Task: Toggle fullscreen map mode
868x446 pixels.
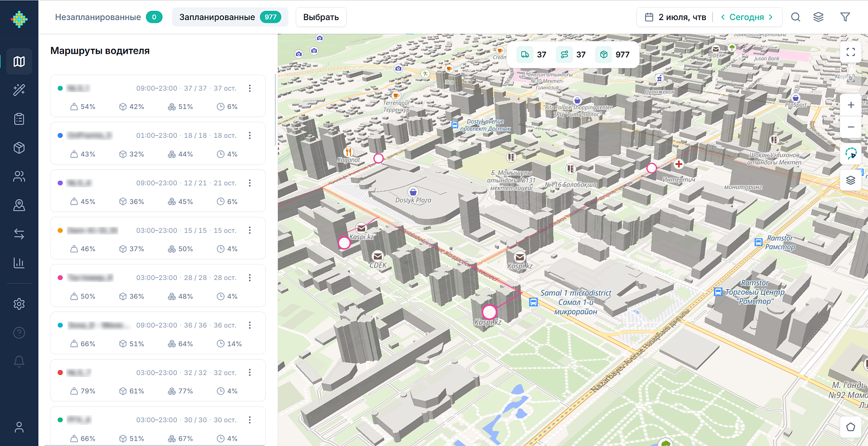Action: tap(851, 52)
